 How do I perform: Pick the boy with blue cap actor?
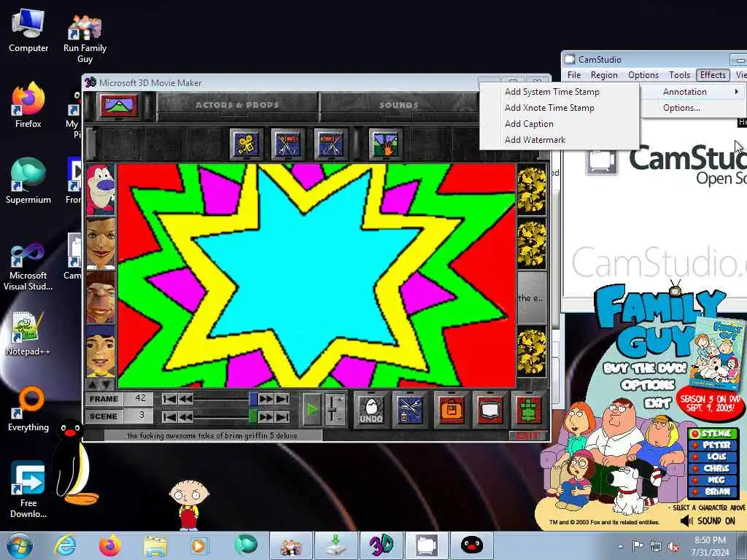pos(101,352)
